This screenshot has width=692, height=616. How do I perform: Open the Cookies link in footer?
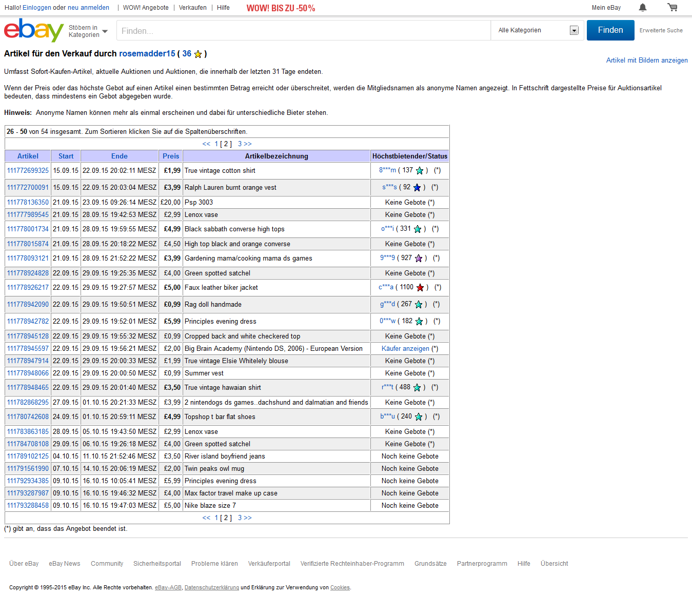click(x=340, y=588)
